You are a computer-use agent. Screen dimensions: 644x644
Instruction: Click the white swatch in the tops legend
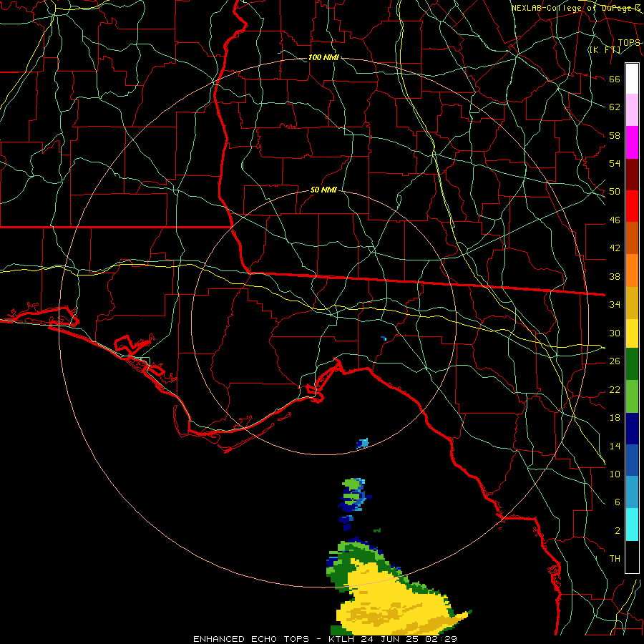click(x=632, y=79)
